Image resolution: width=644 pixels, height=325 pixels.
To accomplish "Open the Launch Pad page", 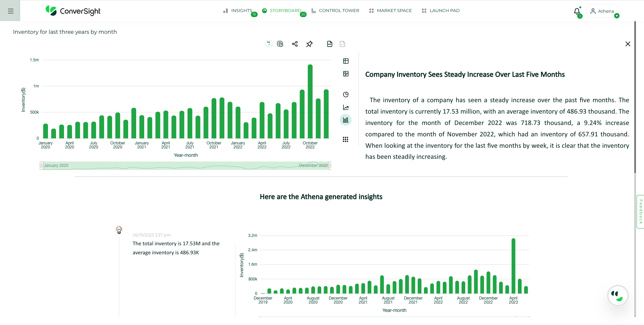I will click(x=441, y=11).
